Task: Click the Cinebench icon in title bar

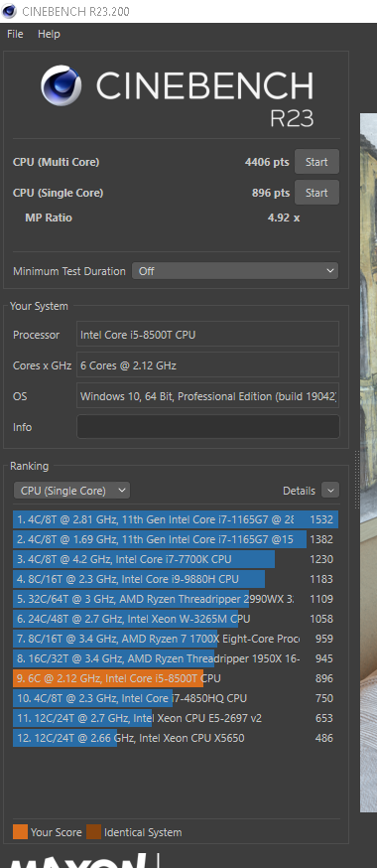Action: [10, 11]
